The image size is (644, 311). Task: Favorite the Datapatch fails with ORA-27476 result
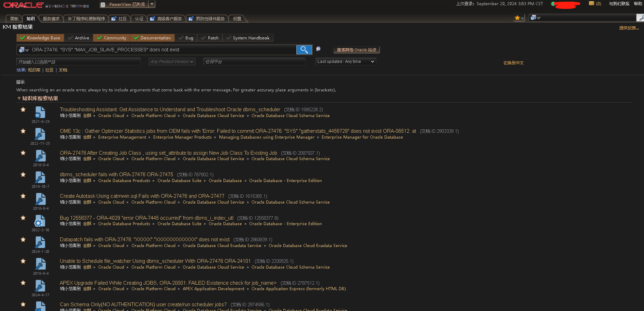[x=23, y=239]
